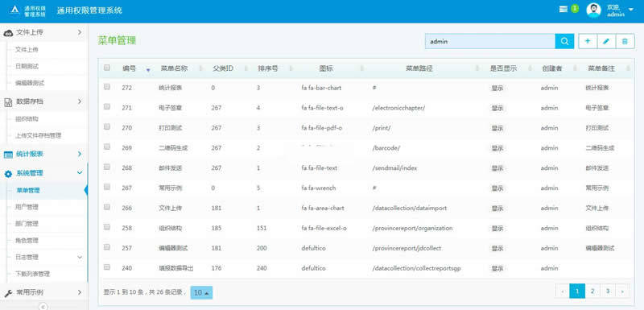Click the /electronicchapter/ path cell
The height and width of the screenshot is (310, 644).
coord(398,108)
